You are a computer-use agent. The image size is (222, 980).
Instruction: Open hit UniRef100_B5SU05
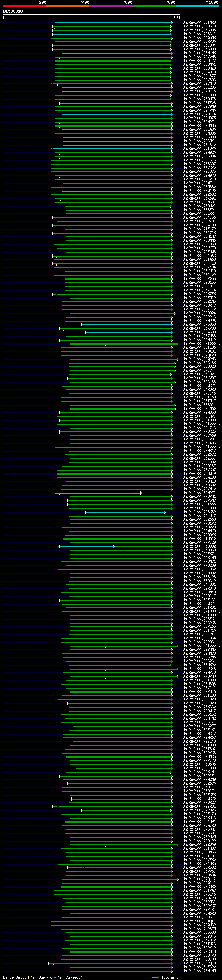tap(199, 30)
